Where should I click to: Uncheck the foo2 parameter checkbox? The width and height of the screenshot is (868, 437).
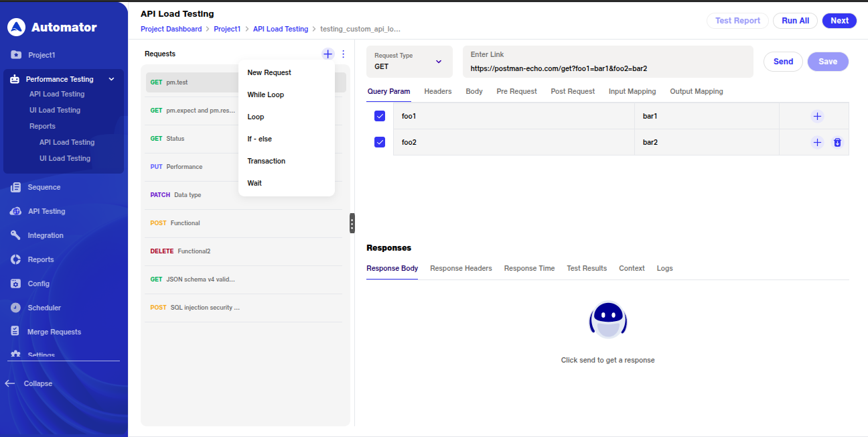pos(380,142)
